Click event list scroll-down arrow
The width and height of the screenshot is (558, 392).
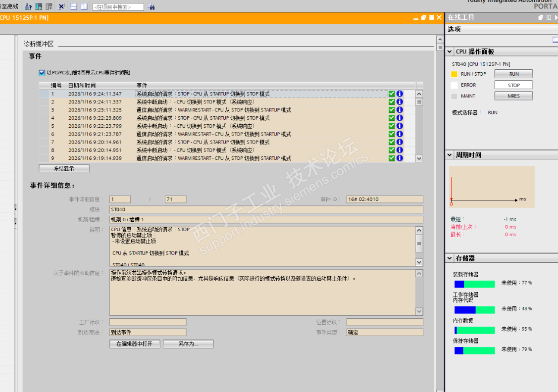(419, 159)
